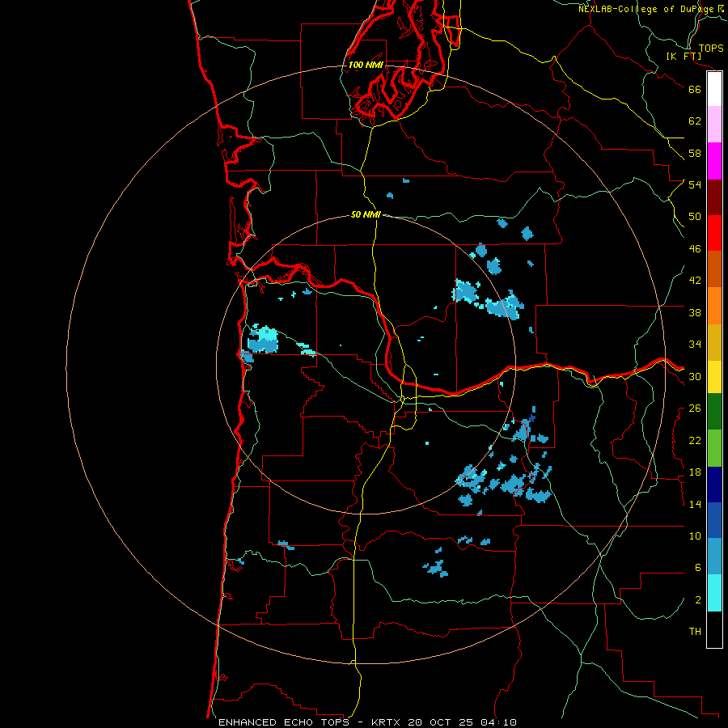Click the 'TOPS' legend title

click(711, 49)
